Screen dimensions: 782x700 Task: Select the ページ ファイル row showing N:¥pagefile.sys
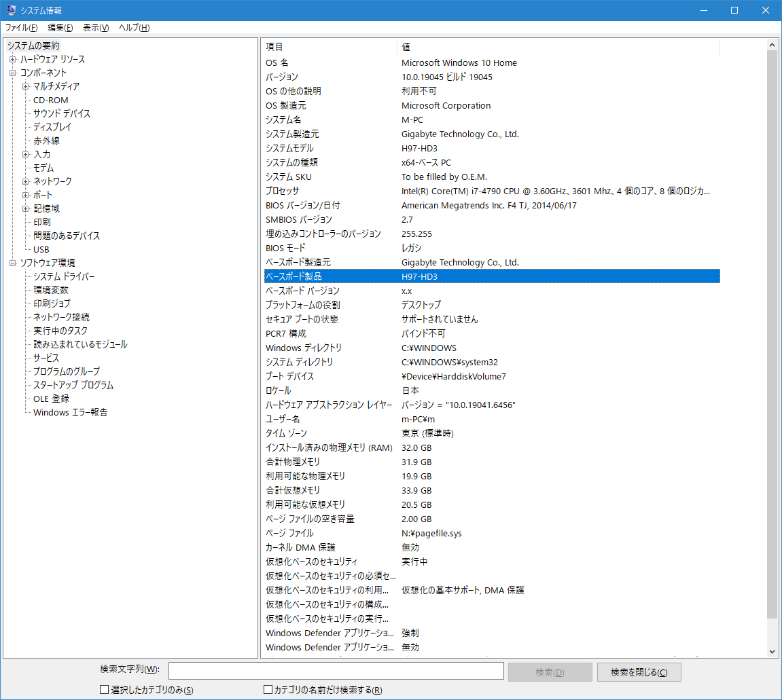tap(492, 533)
